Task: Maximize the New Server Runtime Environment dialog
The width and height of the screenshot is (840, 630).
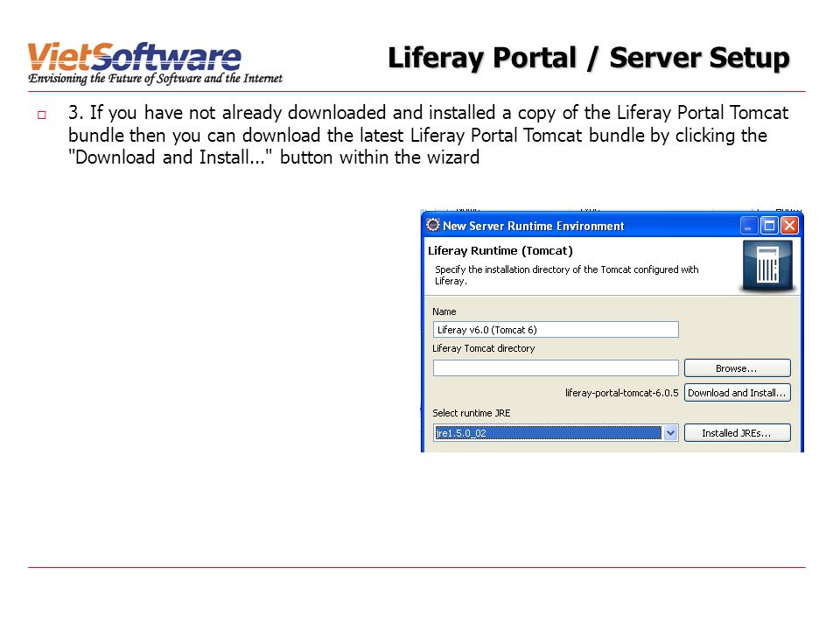Action: coord(769,226)
